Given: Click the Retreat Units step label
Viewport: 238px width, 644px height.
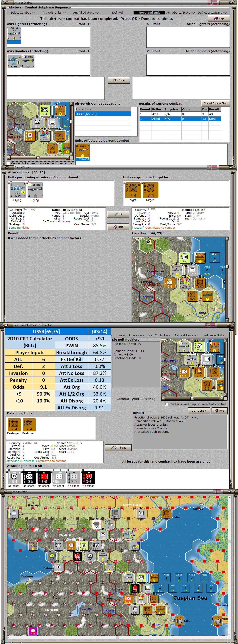Looking at the screenshot, I should click(x=187, y=335).
